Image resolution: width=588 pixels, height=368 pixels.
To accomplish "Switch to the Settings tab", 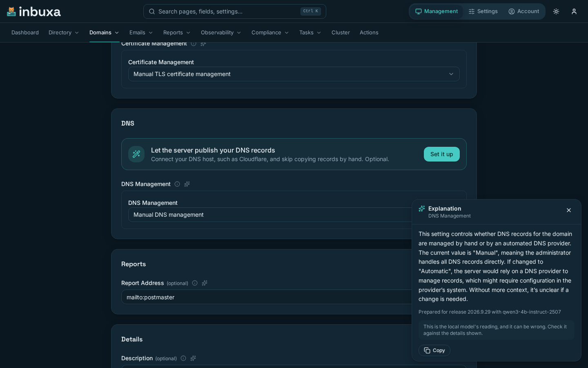I will point(483,11).
